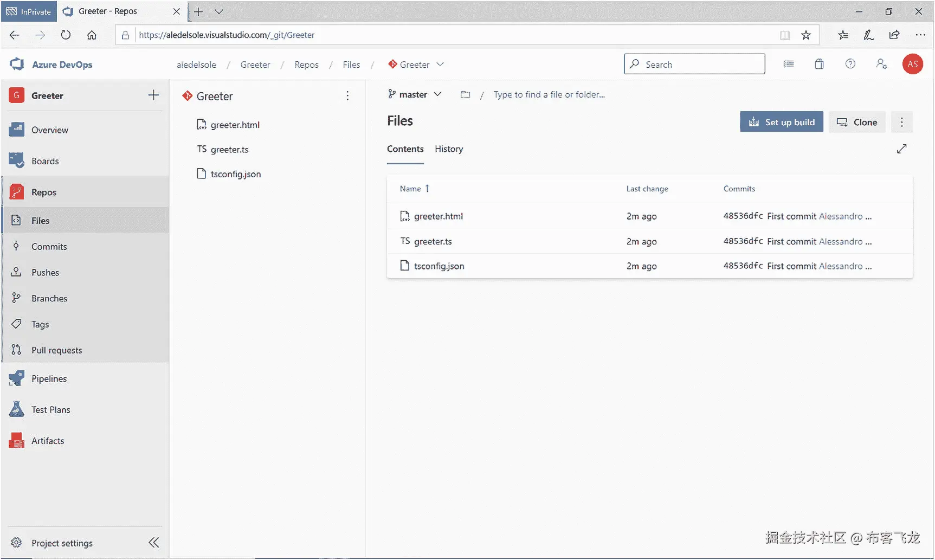
Task: Expand the master branch selector
Action: [415, 94]
